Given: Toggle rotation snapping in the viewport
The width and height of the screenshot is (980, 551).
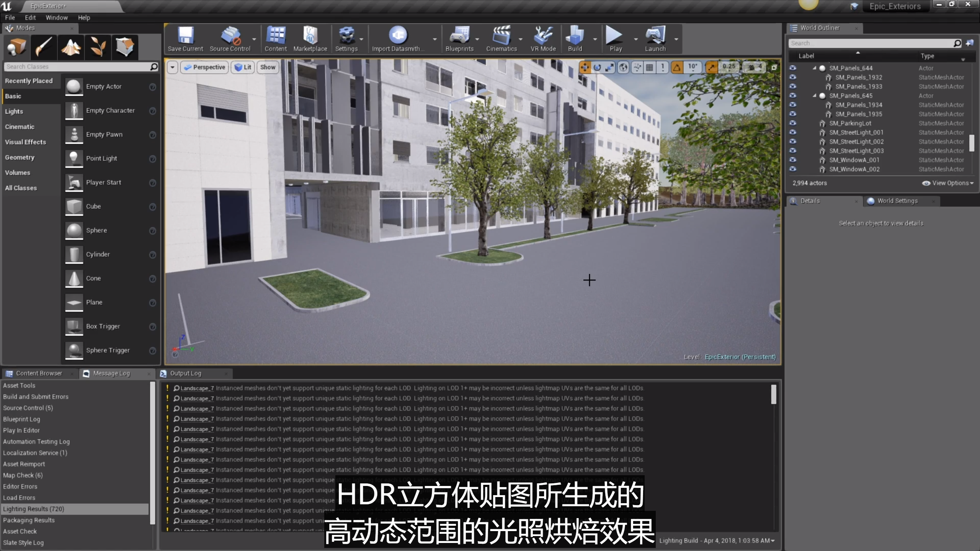Looking at the screenshot, I should point(677,68).
